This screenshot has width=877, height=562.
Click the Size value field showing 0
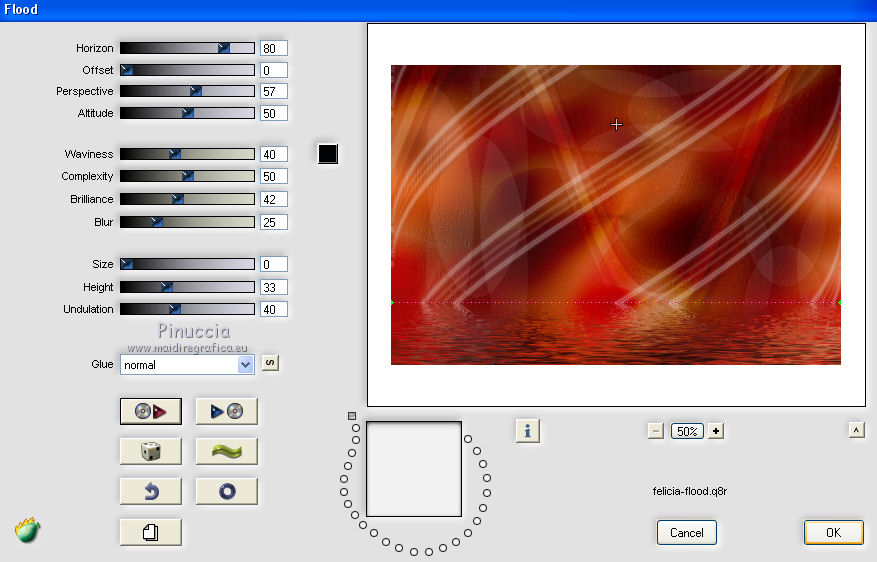(274, 265)
